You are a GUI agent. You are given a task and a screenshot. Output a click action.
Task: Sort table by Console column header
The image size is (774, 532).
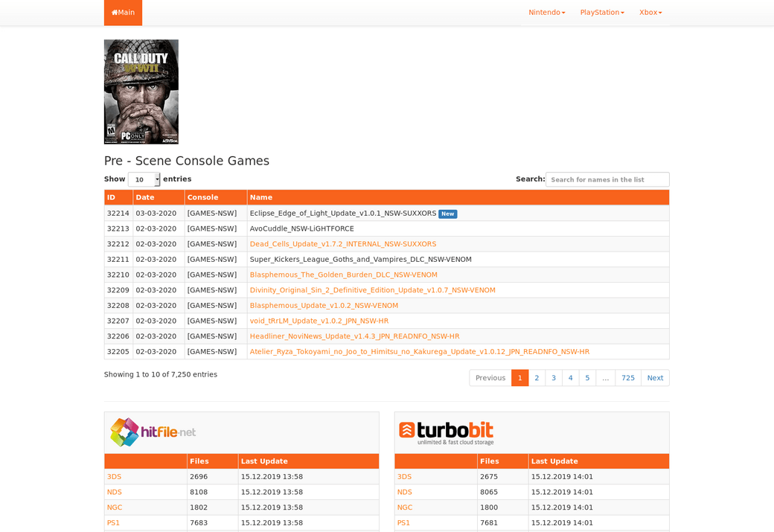coord(216,197)
